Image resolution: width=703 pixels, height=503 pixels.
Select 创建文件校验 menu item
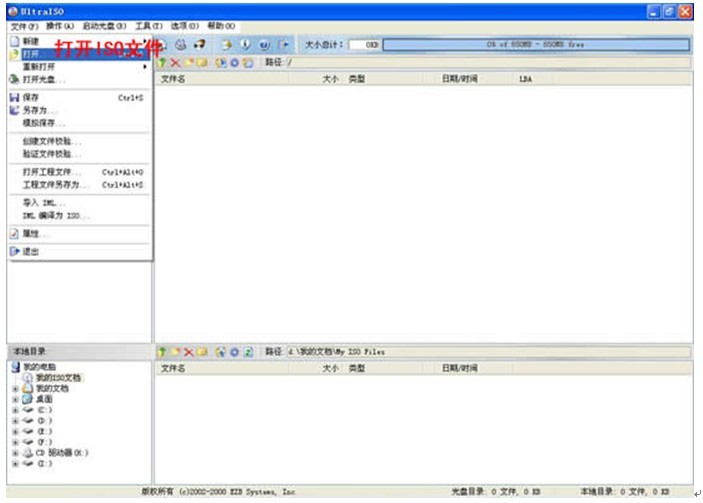click(x=79, y=141)
